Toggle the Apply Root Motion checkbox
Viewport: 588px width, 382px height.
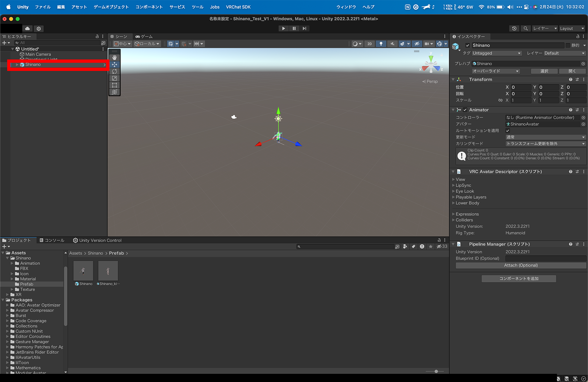pyautogui.click(x=508, y=131)
